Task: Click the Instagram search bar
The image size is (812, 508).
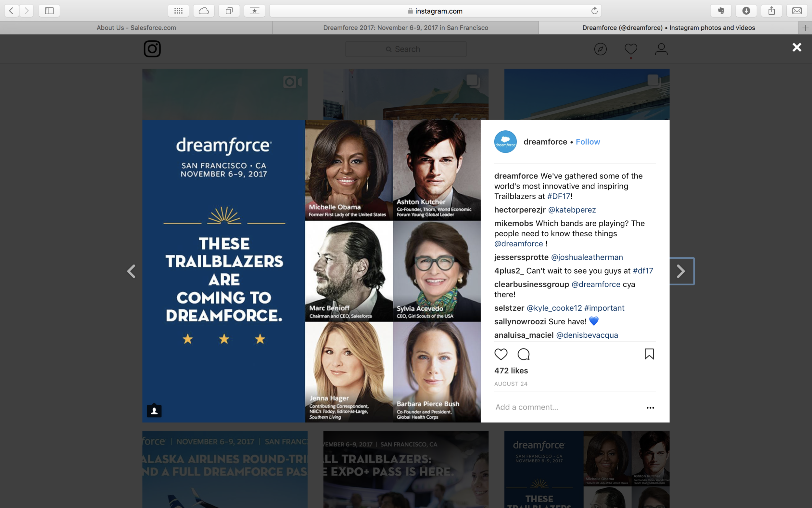Action: 405,49
